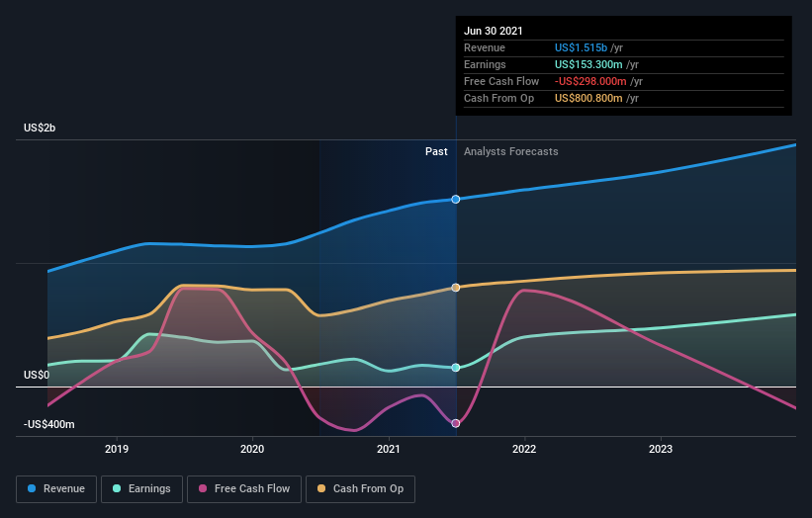Click the US$800.800m cash from op value

pyautogui.click(x=588, y=98)
